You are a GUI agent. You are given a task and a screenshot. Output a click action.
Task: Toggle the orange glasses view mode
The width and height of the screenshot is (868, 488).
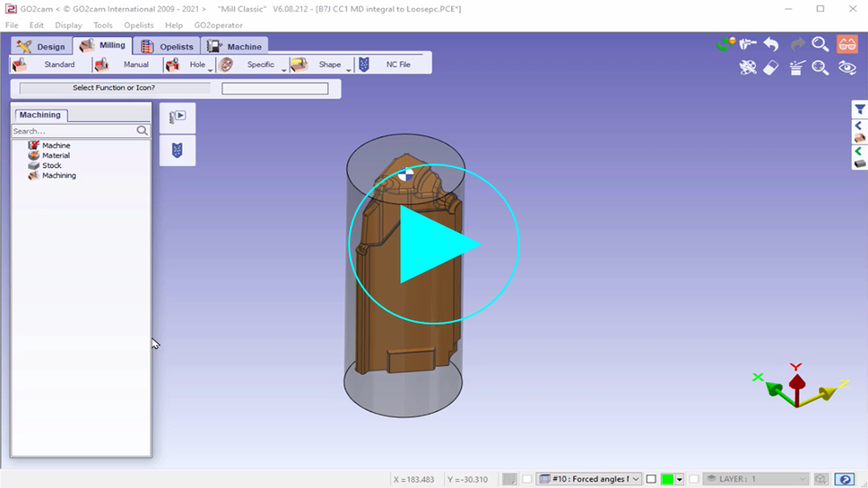tap(847, 44)
